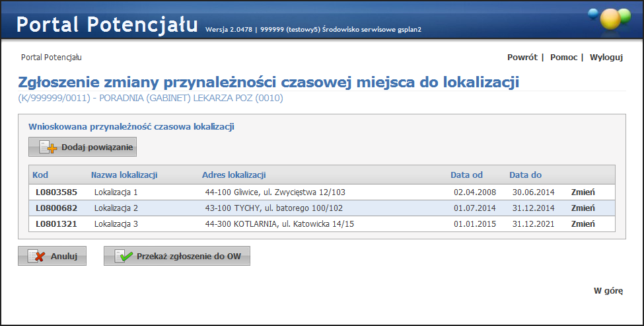644x326 pixels.
Task: Click the Nazwa lokalizacji column header
Action: pos(124,175)
